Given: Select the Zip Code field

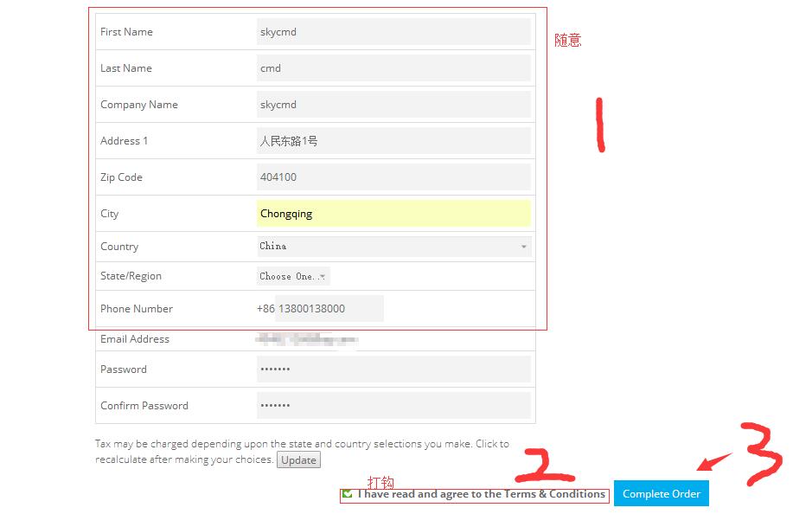Looking at the screenshot, I should coord(393,177).
